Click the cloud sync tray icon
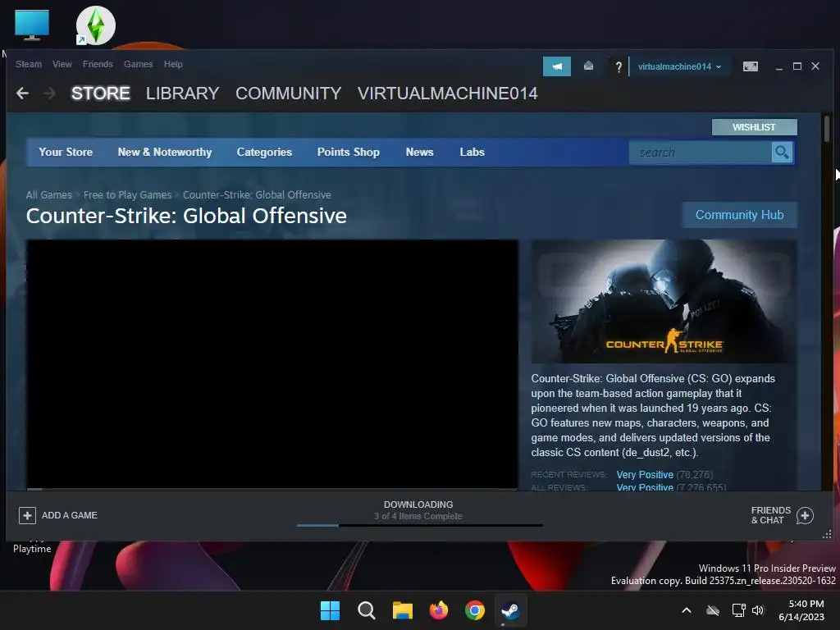840x630 pixels. (713, 610)
